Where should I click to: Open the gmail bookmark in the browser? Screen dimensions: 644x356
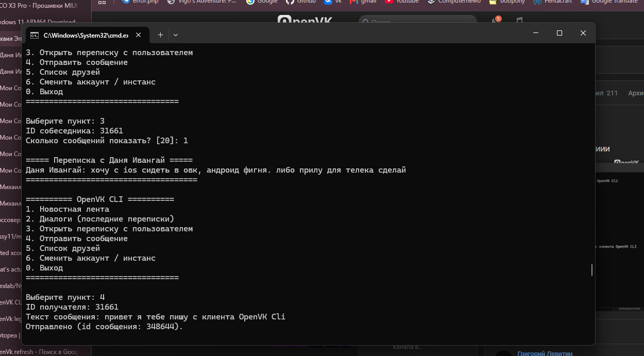[363, 2]
